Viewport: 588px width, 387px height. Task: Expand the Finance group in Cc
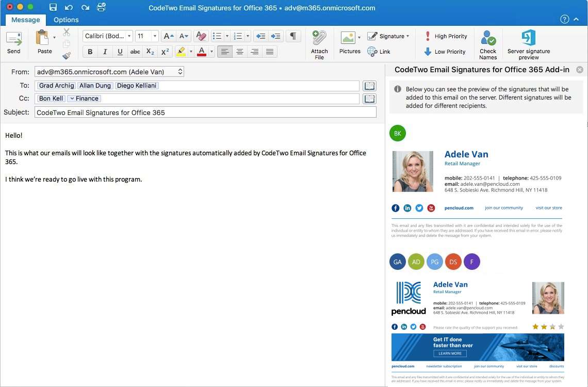(x=72, y=99)
